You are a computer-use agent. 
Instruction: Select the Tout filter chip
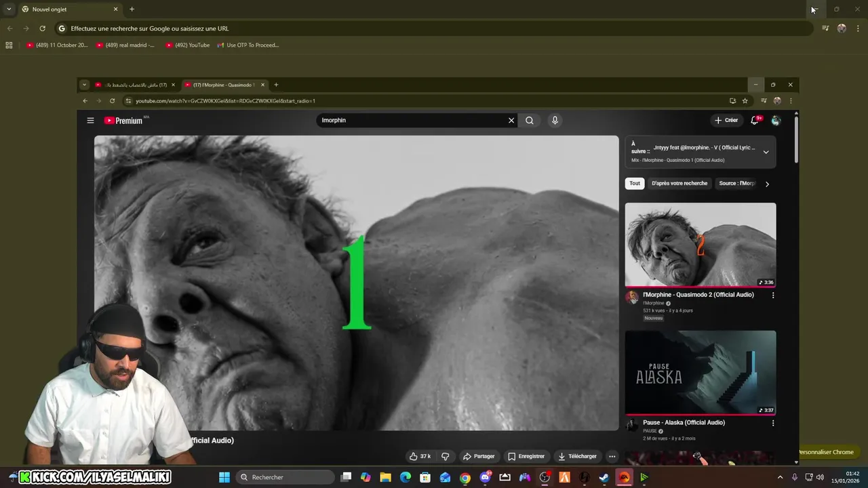click(635, 184)
